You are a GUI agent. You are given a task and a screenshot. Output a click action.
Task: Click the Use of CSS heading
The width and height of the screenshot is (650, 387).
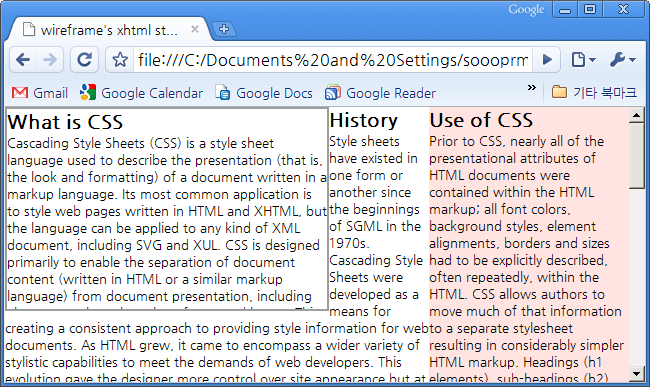click(481, 121)
